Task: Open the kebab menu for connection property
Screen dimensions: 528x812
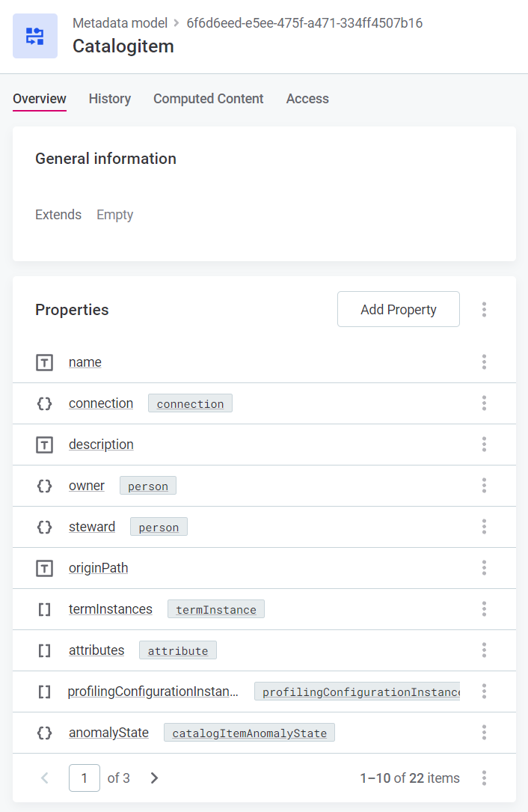Action: pos(484,403)
